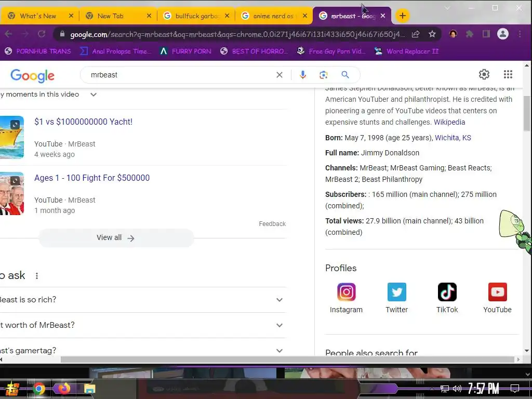Open the Extensions puzzle icon
Viewport: 532px width, 399px height.
click(470, 34)
